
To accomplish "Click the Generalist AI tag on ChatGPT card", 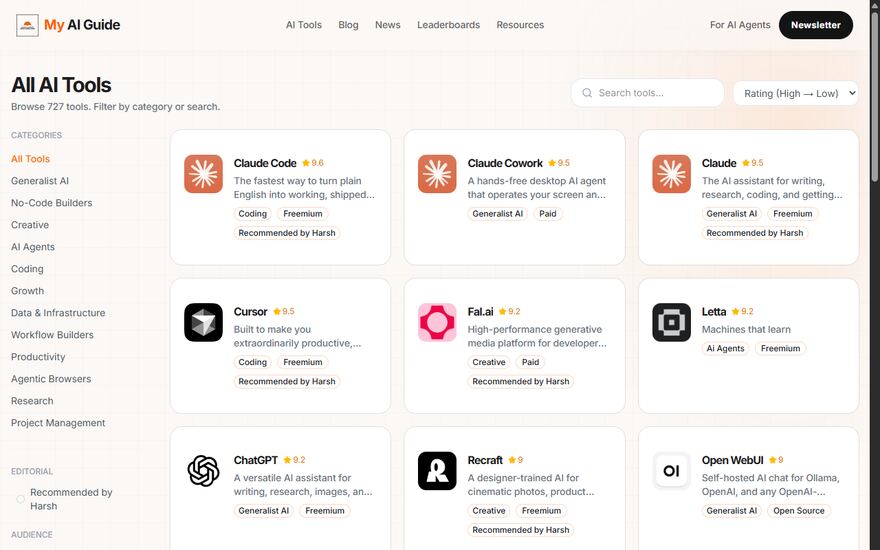I will (264, 511).
